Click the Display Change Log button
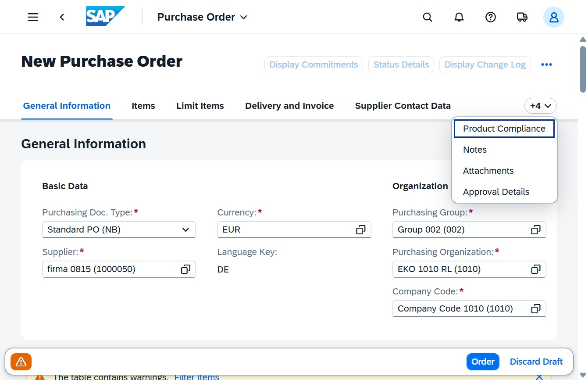 click(x=485, y=65)
